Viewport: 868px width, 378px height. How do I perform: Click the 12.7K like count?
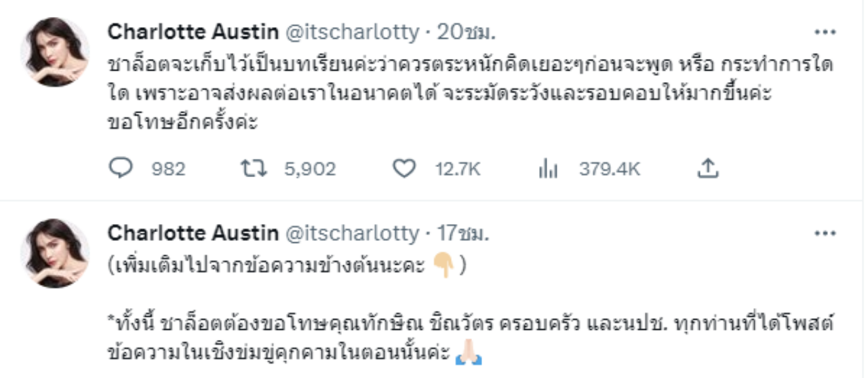458,169
